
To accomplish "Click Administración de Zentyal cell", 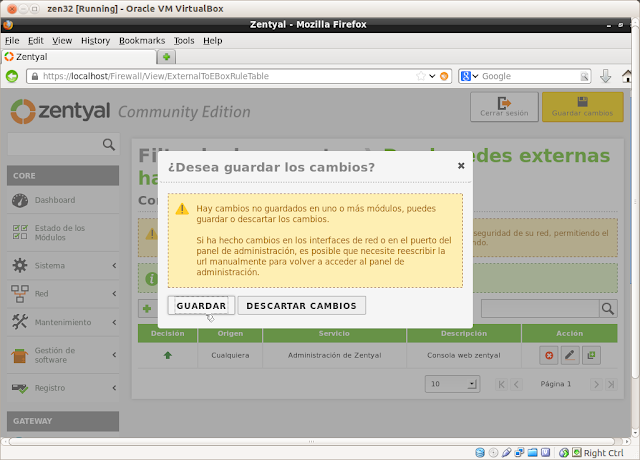I will point(335,356).
